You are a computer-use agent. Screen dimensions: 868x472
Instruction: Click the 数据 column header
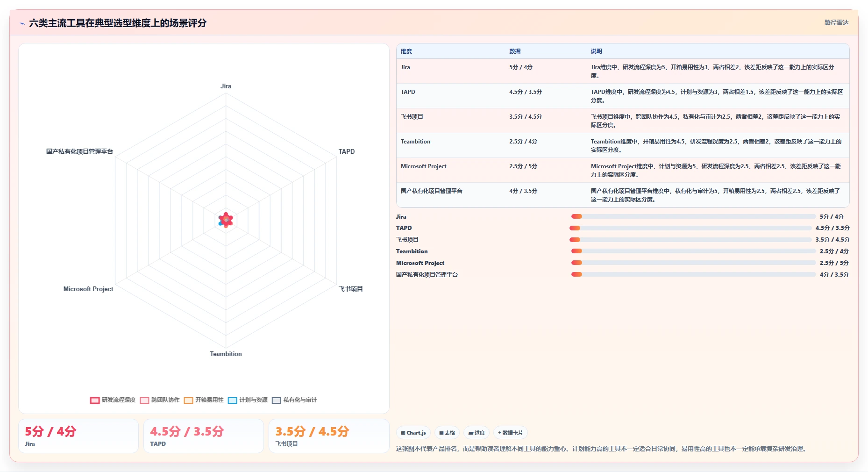coord(515,51)
